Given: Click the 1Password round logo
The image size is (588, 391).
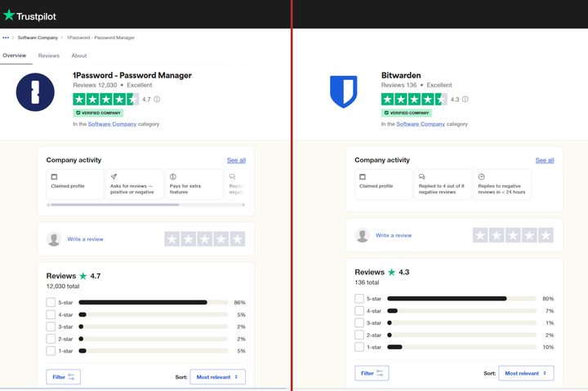Looking at the screenshot, I should click(35, 92).
